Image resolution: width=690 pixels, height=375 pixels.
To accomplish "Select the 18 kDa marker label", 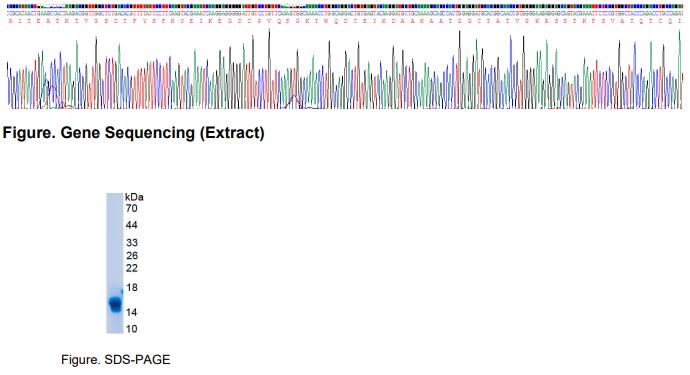I will pos(131,287).
